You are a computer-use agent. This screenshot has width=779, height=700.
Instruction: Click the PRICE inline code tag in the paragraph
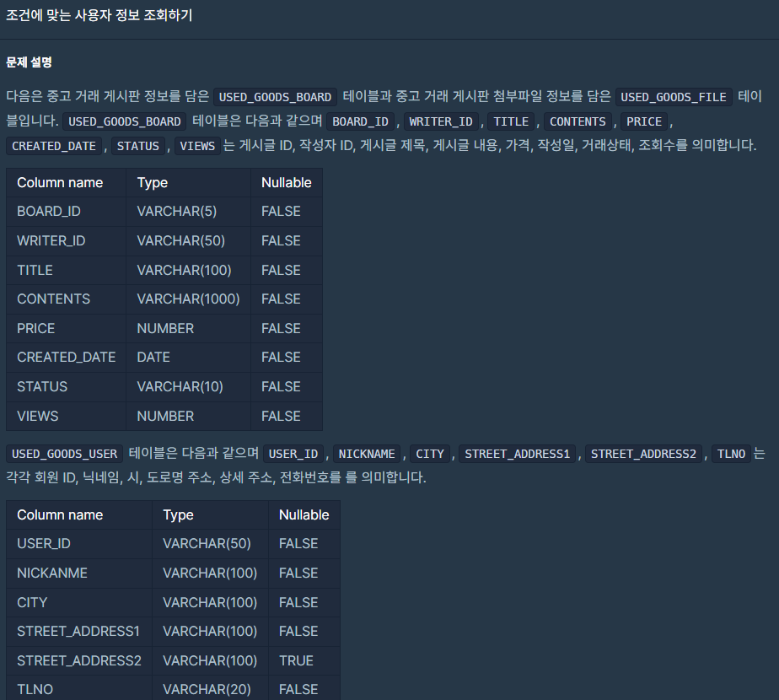[x=644, y=121]
